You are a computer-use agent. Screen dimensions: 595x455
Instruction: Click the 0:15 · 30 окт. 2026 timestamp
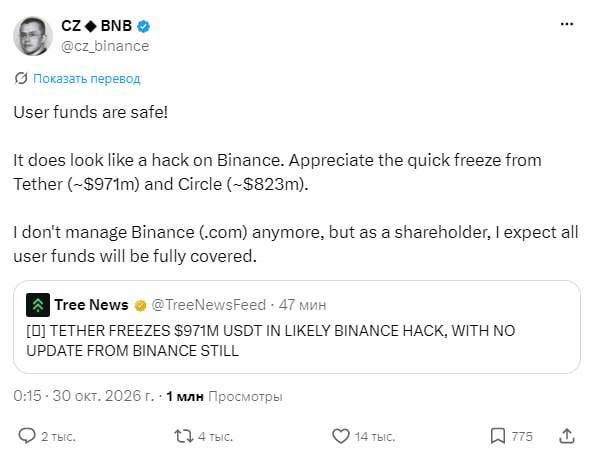click(x=83, y=396)
